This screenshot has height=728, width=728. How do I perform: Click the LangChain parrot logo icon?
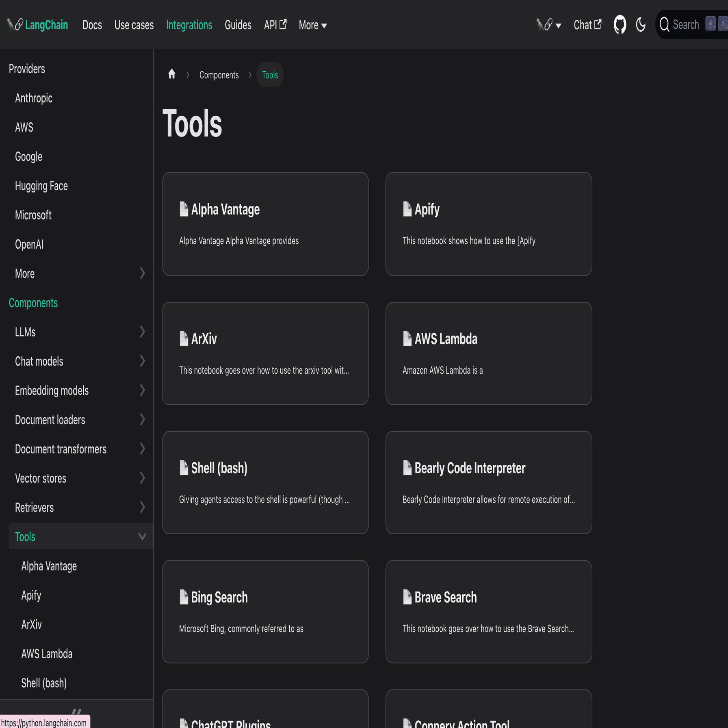15,25
